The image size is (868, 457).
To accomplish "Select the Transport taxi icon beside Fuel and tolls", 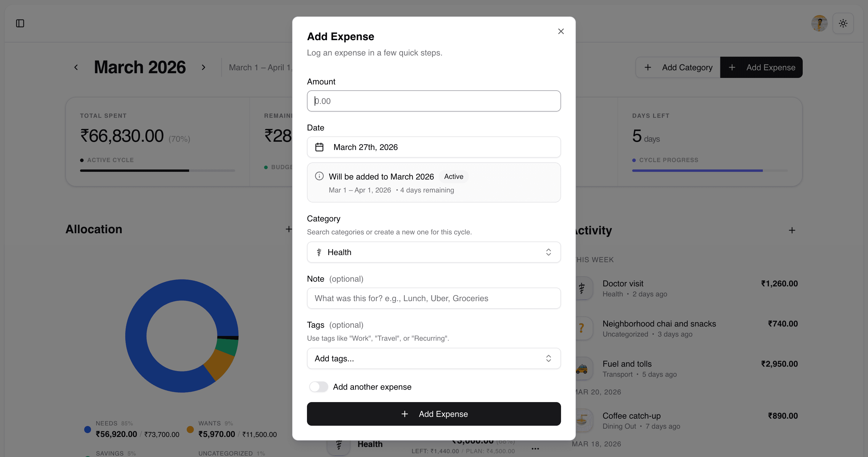I will point(582,368).
